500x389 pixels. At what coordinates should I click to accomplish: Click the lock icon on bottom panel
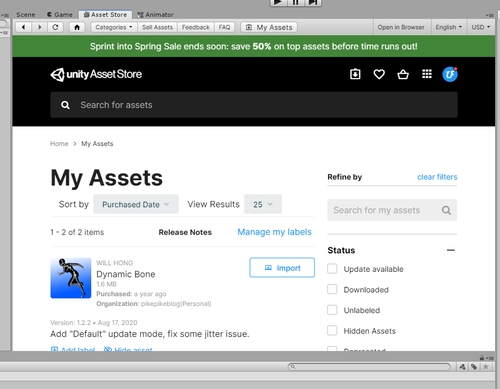point(482,358)
